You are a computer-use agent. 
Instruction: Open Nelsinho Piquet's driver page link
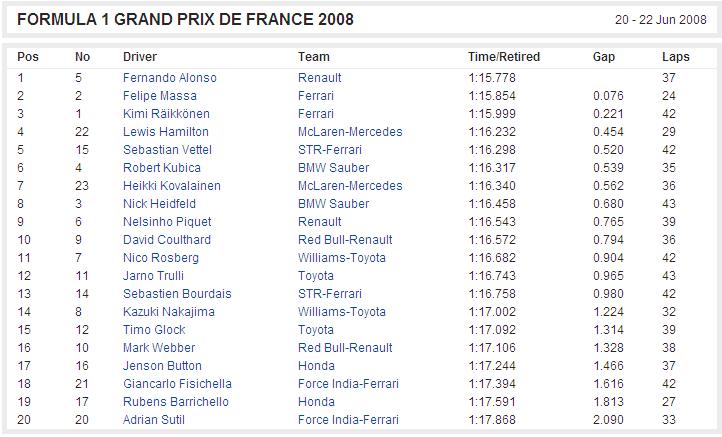166,222
